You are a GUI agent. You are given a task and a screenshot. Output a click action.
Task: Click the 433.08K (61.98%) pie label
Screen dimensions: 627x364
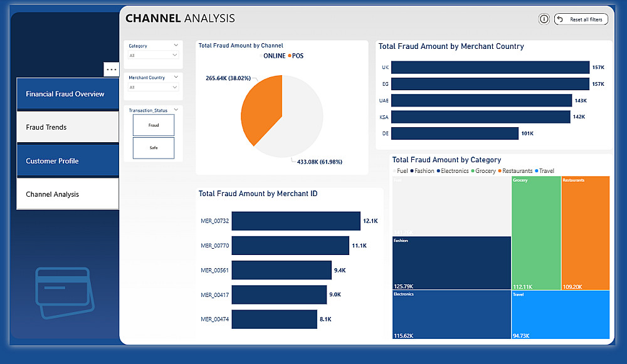click(320, 162)
